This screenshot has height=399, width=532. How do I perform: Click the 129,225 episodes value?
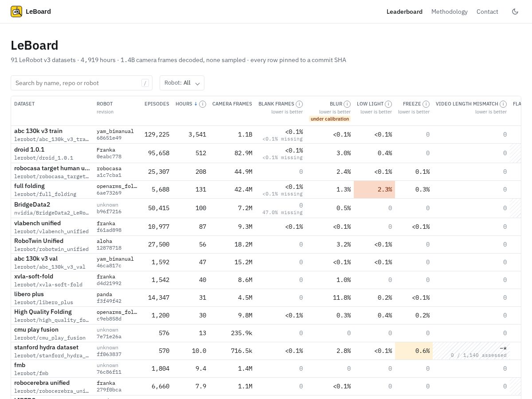(157, 134)
